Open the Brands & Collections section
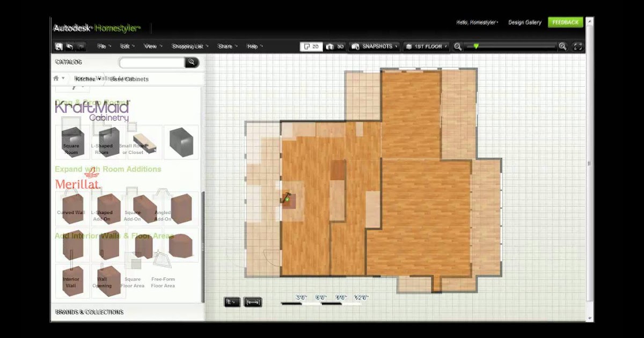 pyautogui.click(x=90, y=312)
